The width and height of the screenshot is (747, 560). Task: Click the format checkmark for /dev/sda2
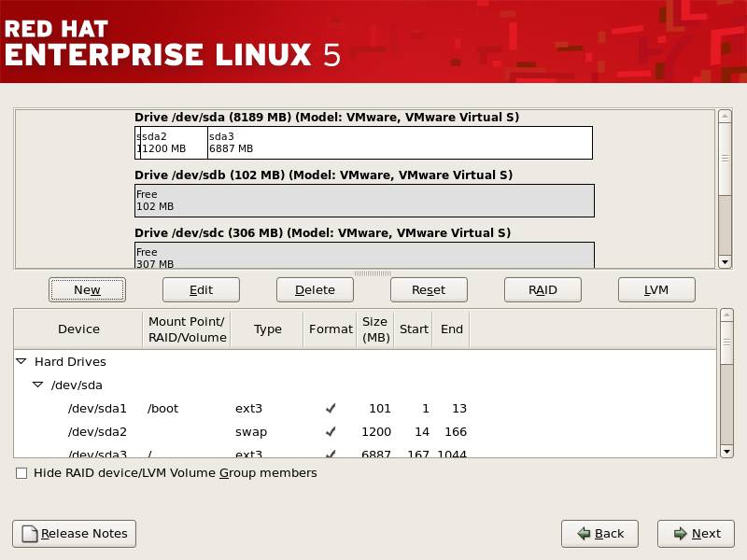tap(331, 431)
